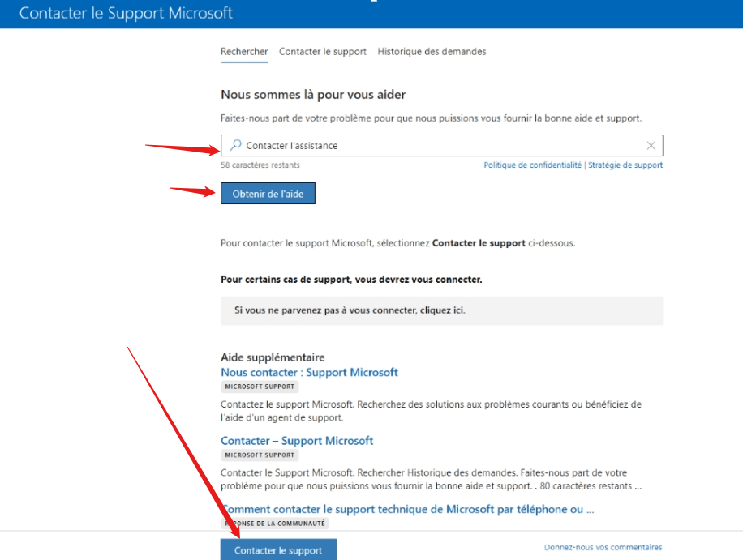Image resolution: width=743 pixels, height=560 pixels.
Task: Click first MICROSOFT SUPPORT tag badge
Action: click(x=260, y=387)
